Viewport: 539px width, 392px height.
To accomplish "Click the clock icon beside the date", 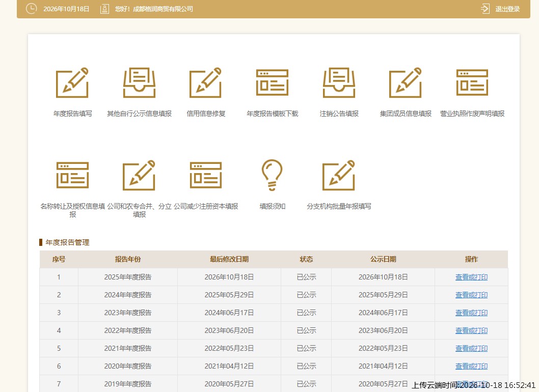I will point(31,9).
